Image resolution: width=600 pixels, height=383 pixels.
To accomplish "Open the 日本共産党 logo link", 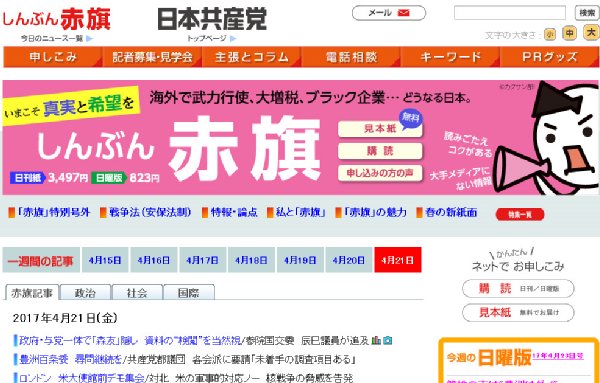I will tap(212, 19).
